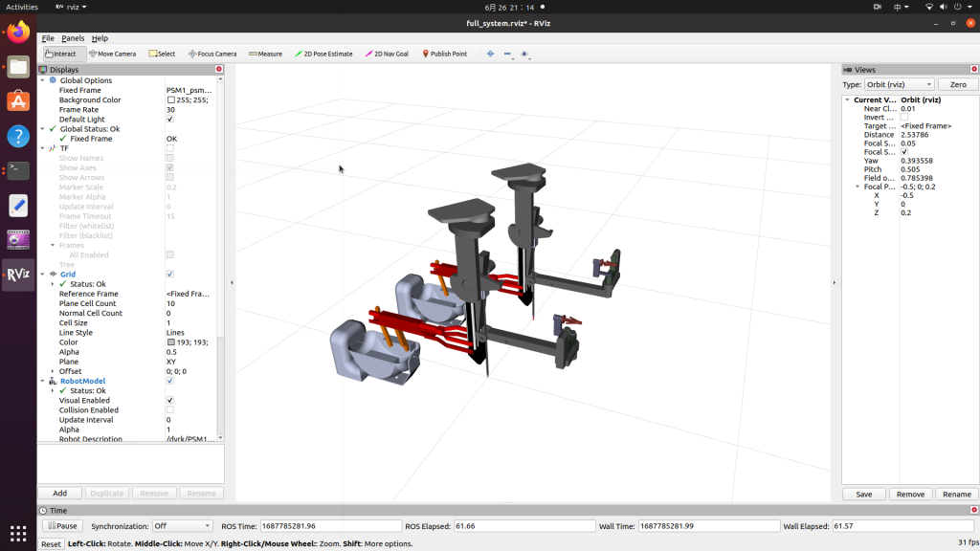Click the remove tool minus icon

tap(507, 54)
